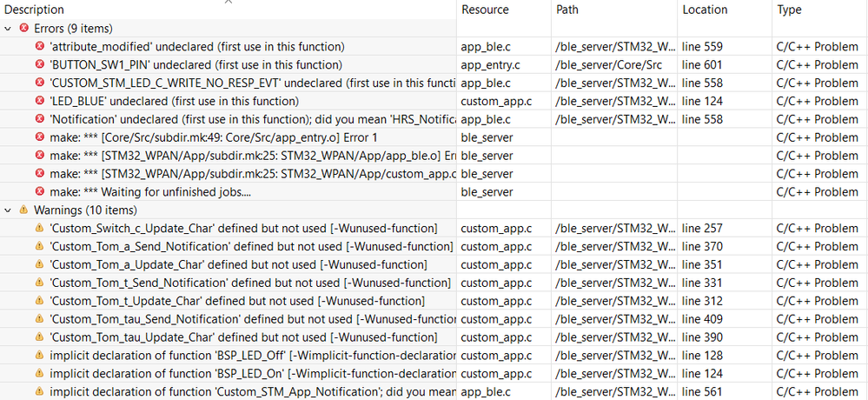Click red error icon of Errors group
Viewport: 868px width, 400px height.
23,28
